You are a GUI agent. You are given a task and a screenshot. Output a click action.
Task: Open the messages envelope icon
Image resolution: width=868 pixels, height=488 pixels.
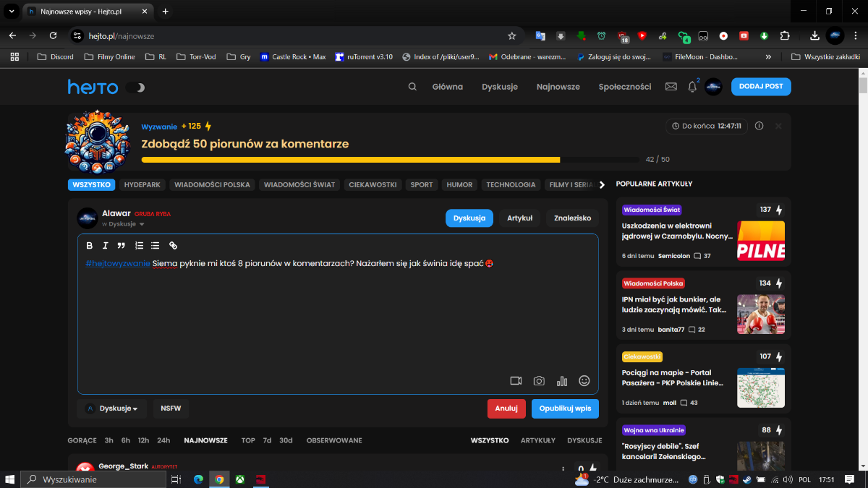671,87
